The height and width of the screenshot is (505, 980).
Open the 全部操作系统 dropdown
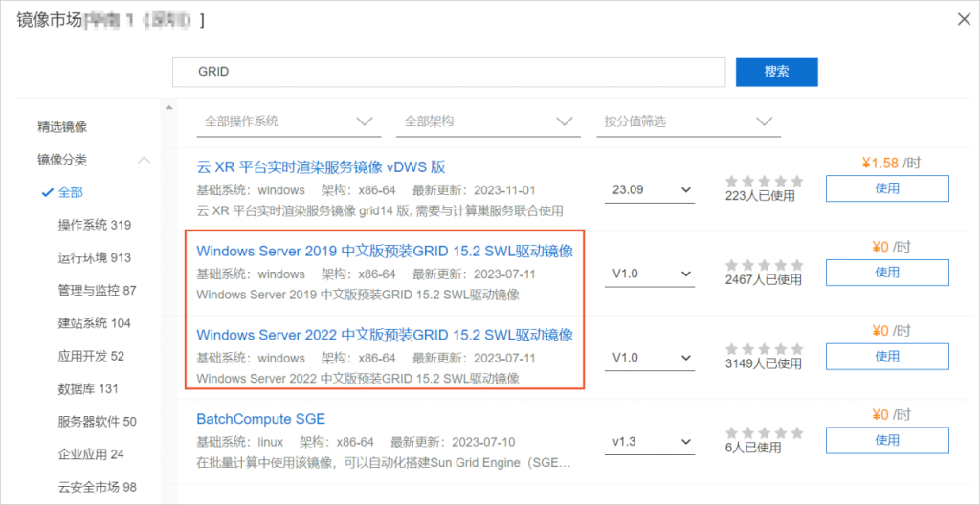click(x=289, y=121)
